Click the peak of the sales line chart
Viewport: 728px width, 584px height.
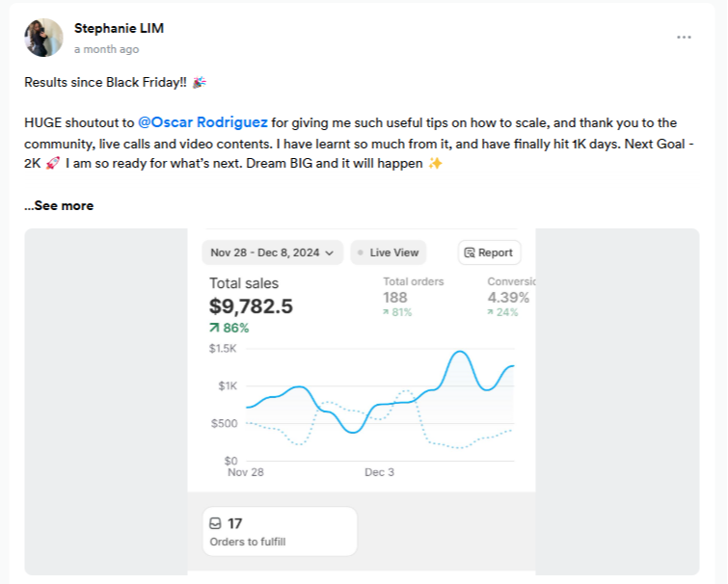[460, 353]
